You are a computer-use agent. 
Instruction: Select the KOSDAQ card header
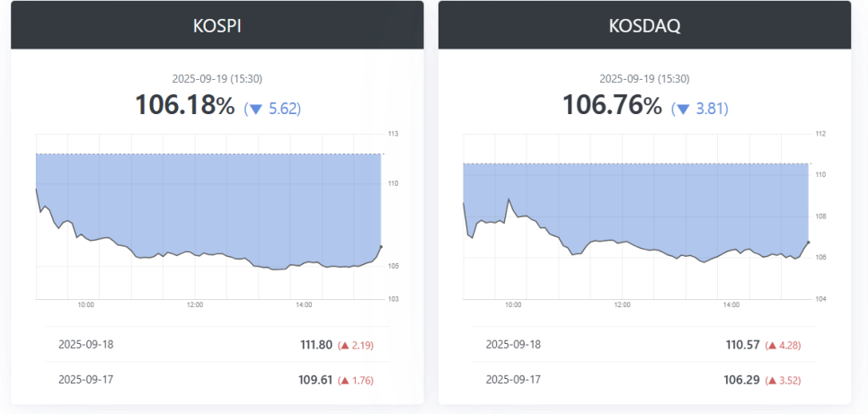[644, 25]
